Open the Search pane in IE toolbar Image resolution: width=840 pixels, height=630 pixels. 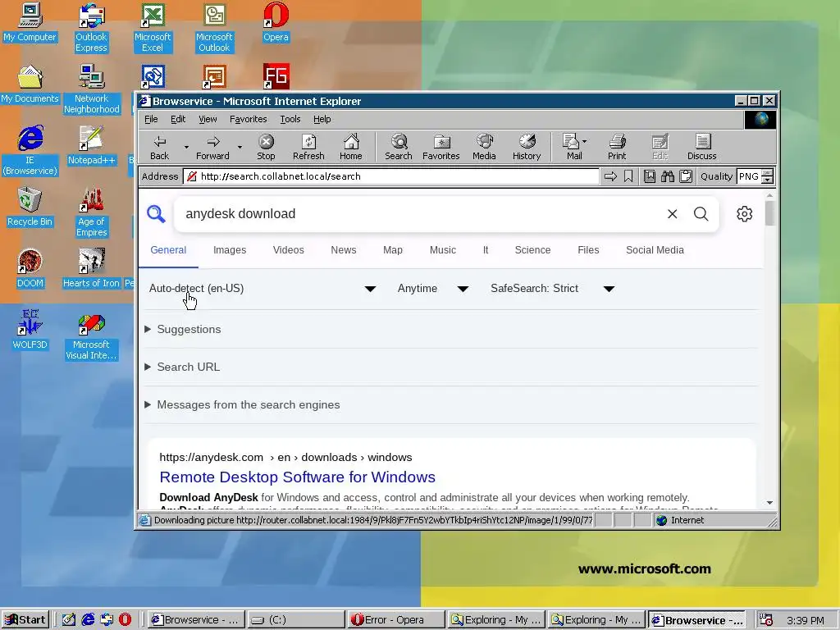click(399, 147)
